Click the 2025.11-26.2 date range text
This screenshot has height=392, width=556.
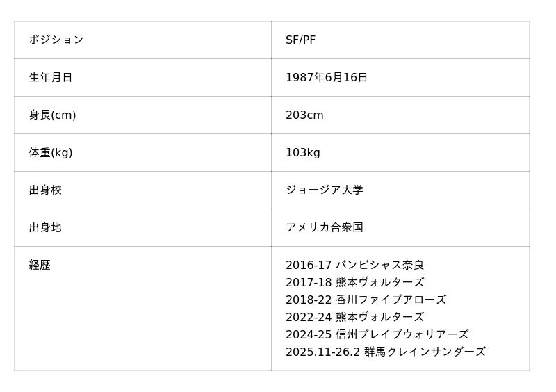coord(322,352)
